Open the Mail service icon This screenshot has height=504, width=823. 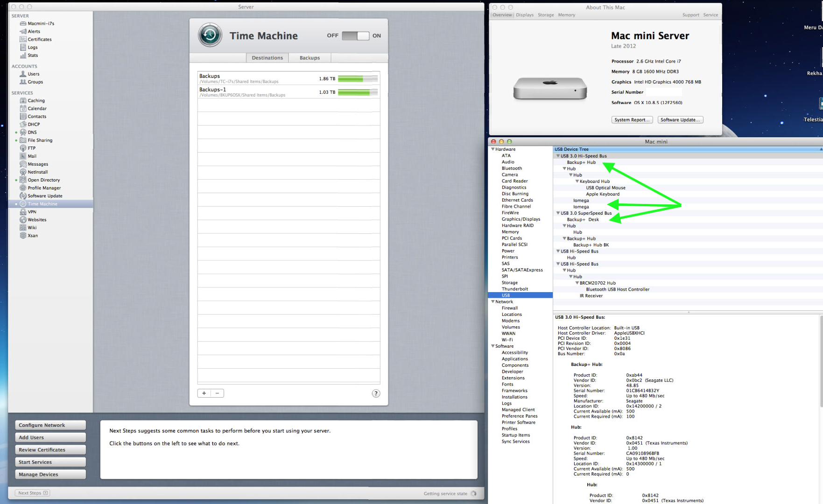pyautogui.click(x=23, y=156)
